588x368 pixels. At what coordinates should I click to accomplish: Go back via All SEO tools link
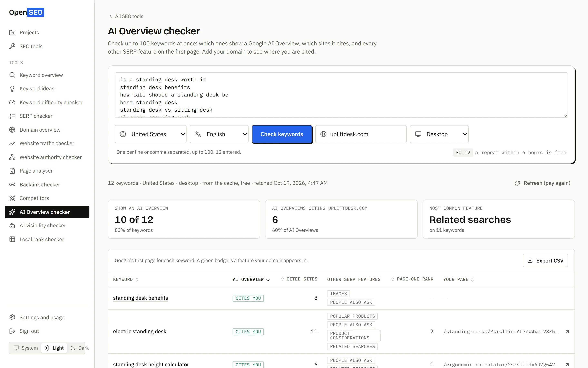126,16
